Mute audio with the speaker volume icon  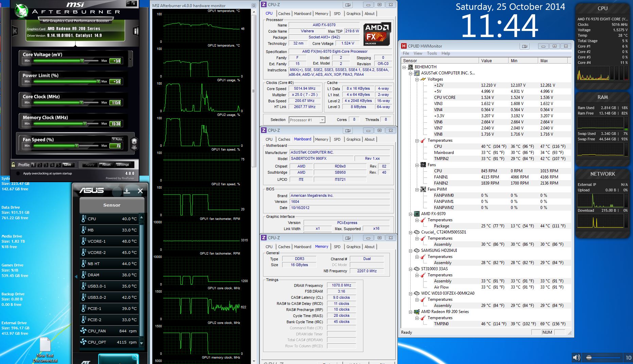[576, 357]
